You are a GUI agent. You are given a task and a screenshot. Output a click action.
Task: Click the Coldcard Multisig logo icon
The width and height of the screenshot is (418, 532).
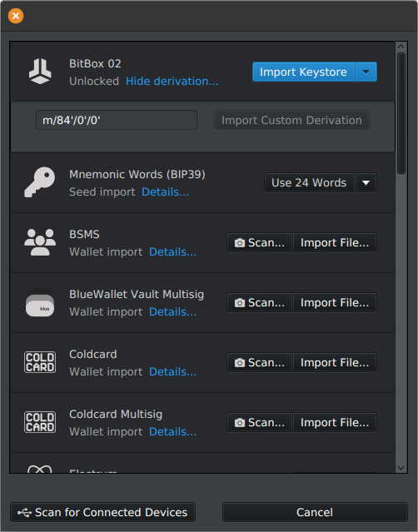(40, 422)
